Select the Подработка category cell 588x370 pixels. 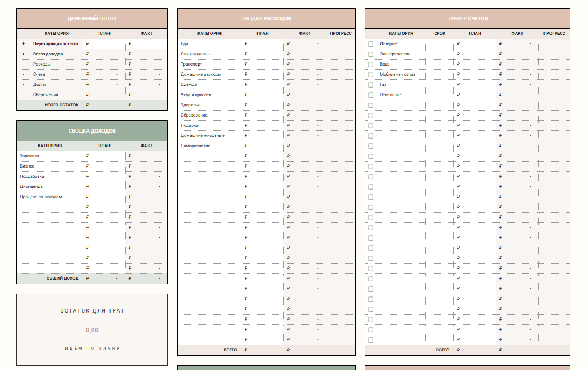[49, 177]
